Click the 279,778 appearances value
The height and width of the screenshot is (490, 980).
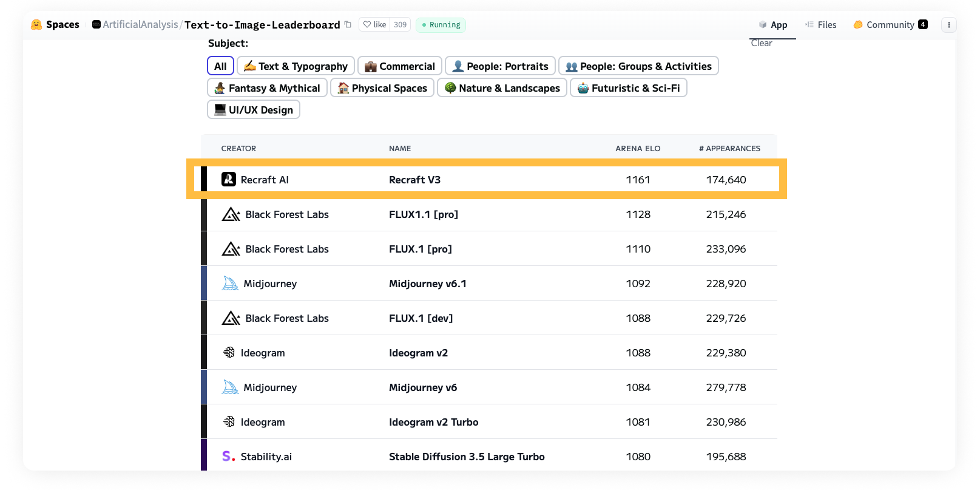pyautogui.click(x=726, y=387)
